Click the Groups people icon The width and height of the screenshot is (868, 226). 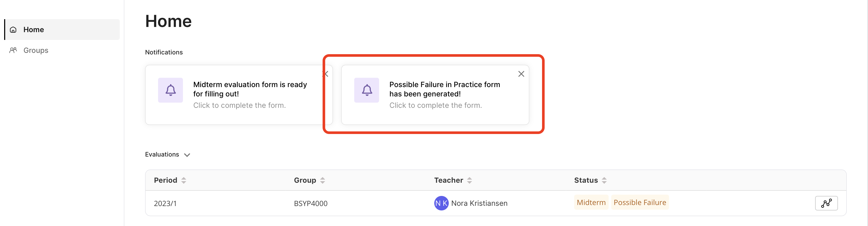(13, 51)
